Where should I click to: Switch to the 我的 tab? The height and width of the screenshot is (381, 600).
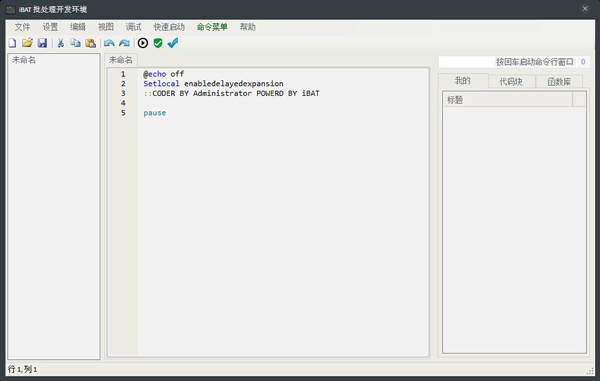coord(463,81)
